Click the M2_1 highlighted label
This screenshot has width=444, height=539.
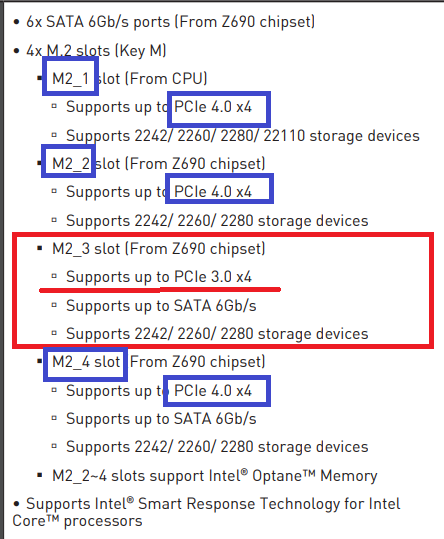pyautogui.click(x=70, y=79)
